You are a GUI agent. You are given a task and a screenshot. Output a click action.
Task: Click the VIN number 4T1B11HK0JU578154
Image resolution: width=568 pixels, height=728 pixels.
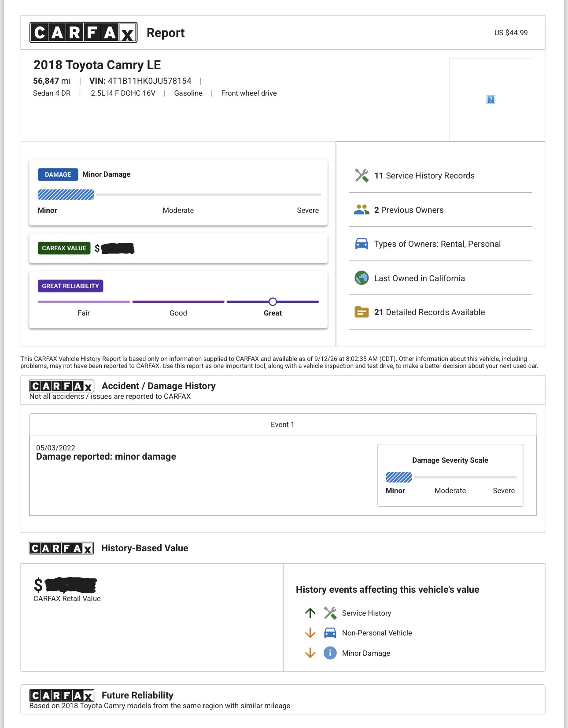[x=150, y=81]
